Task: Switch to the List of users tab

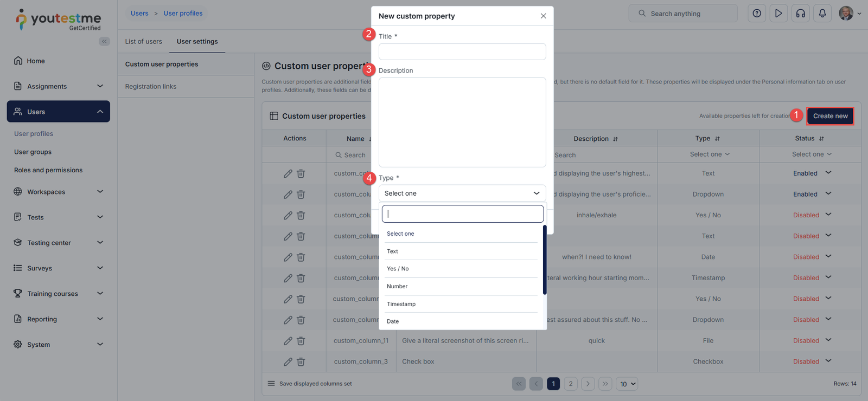Action: coord(143,42)
